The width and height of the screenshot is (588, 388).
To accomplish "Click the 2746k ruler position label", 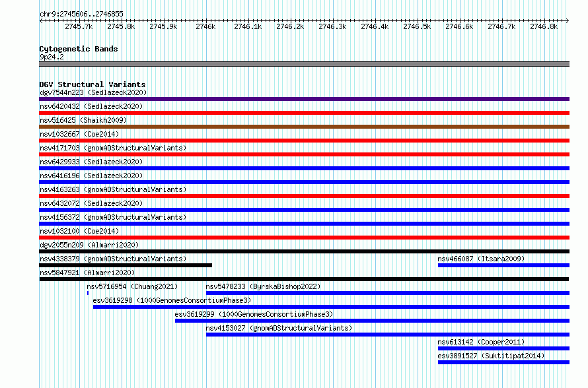I will point(205,26).
